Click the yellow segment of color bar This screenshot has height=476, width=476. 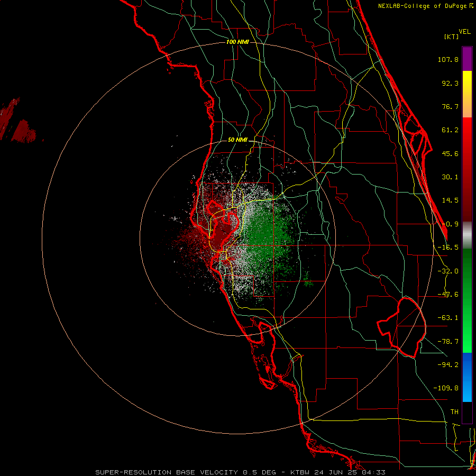(467, 87)
